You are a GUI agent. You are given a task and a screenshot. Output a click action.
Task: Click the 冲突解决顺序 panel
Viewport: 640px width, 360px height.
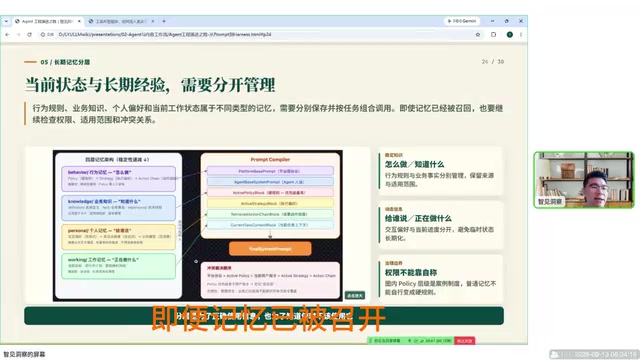pyautogui.click(x=270, y=280)
